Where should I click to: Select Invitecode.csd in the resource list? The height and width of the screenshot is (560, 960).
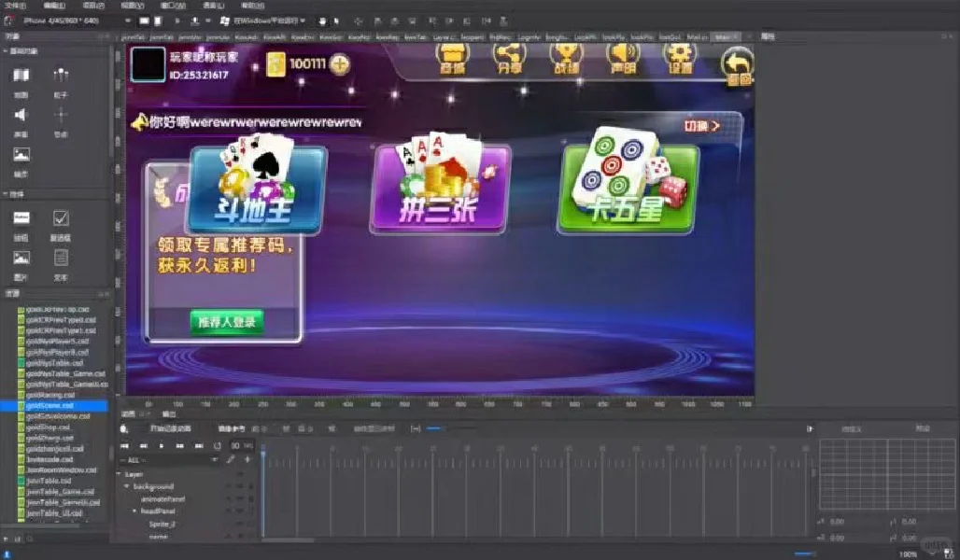coord(49,459)
